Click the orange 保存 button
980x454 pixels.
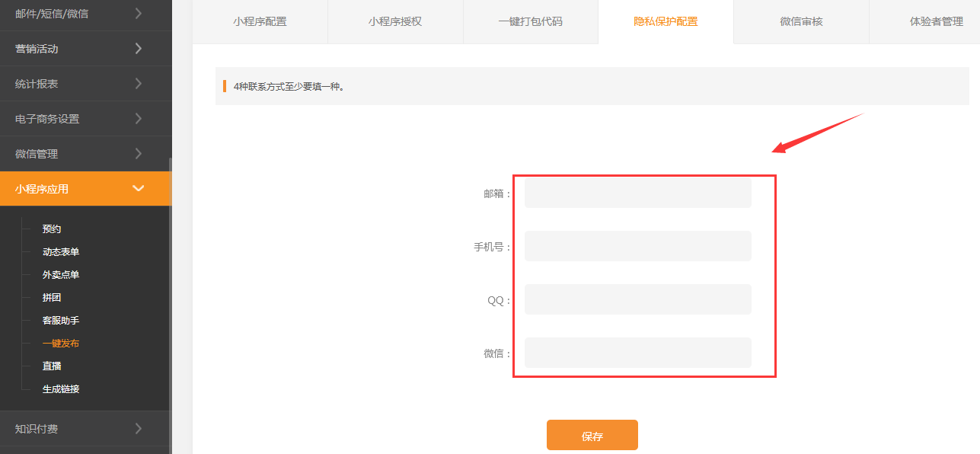[592, 436]
